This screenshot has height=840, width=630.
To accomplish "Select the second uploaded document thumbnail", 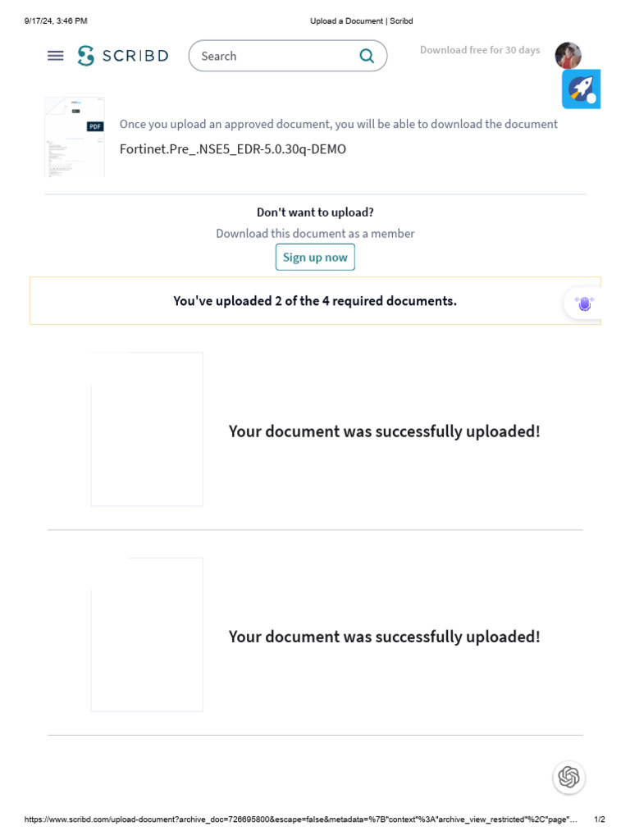I will [147, 634].
